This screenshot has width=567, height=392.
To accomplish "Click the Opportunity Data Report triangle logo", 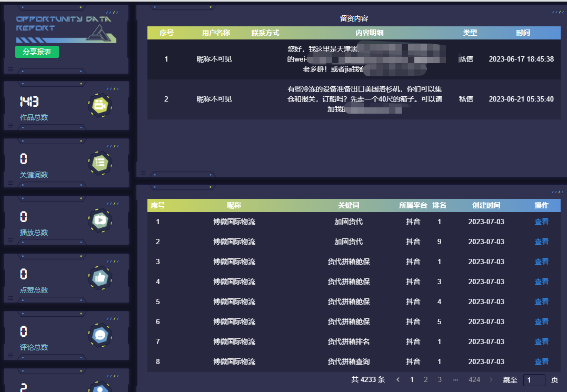I will click(100, 34).
